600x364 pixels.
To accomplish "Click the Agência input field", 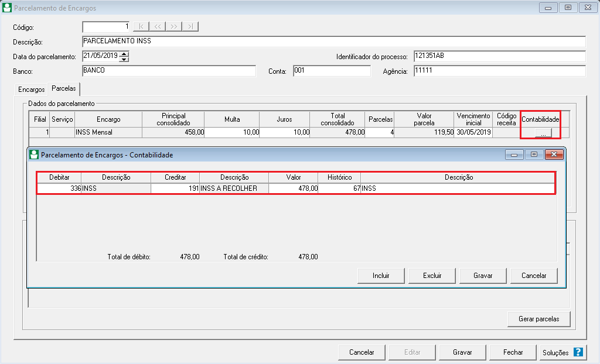I will (x=499, y=71).
